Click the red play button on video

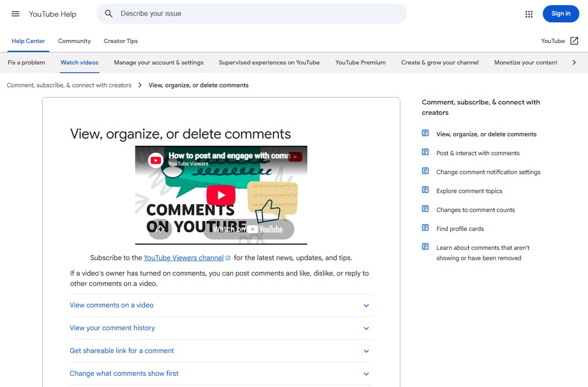[221, 195]
